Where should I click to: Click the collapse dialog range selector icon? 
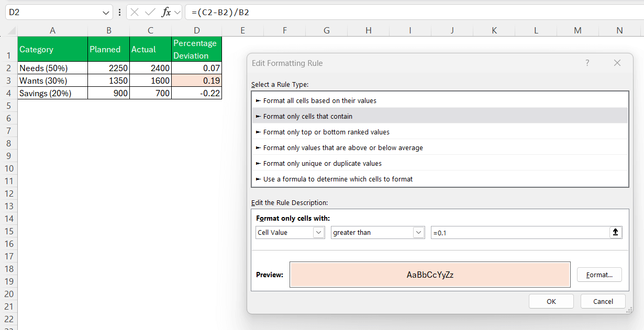616,232
